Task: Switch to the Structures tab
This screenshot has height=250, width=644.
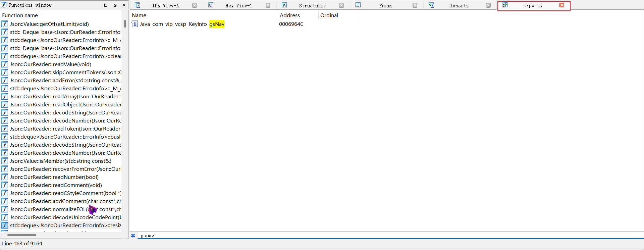Action: coord(312,6)
